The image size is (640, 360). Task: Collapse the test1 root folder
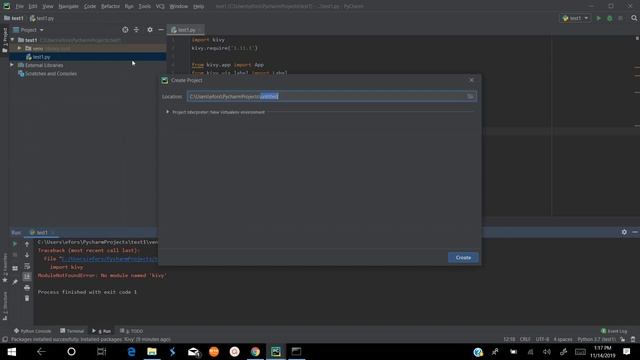(x=13, y=40)
